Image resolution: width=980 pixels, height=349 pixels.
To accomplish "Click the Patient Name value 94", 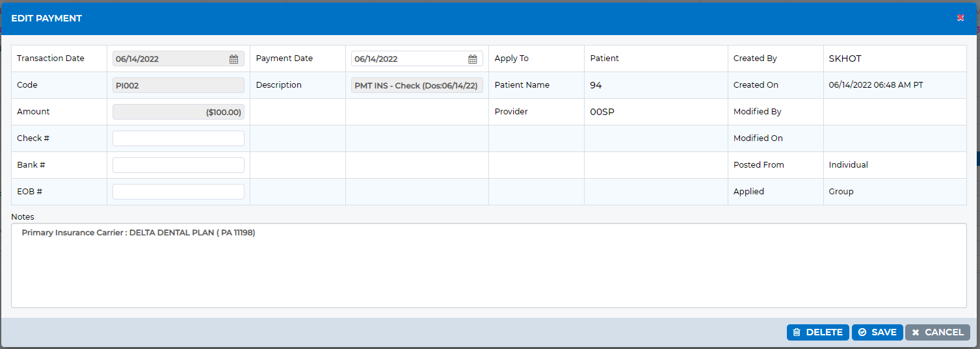I will (596, 85).
